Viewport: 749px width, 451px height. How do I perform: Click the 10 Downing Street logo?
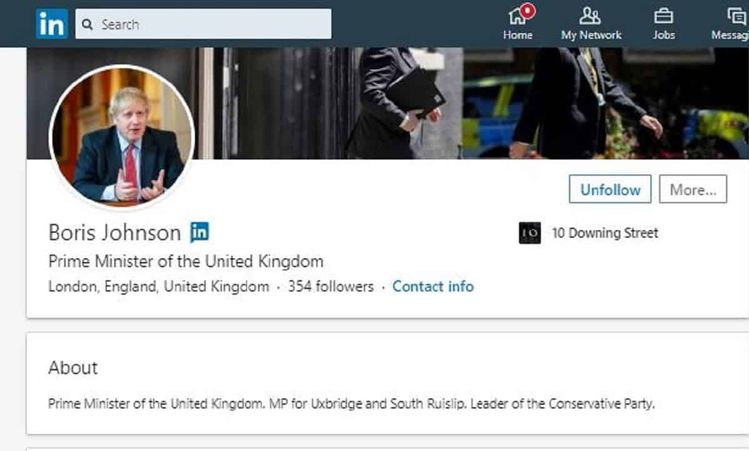click(x=530, y=233)
